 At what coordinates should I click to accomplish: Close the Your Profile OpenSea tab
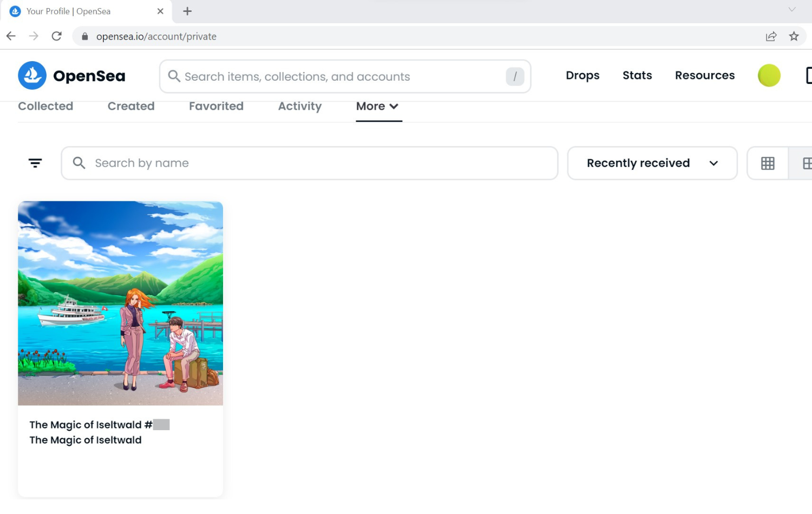tap(160, 11)
